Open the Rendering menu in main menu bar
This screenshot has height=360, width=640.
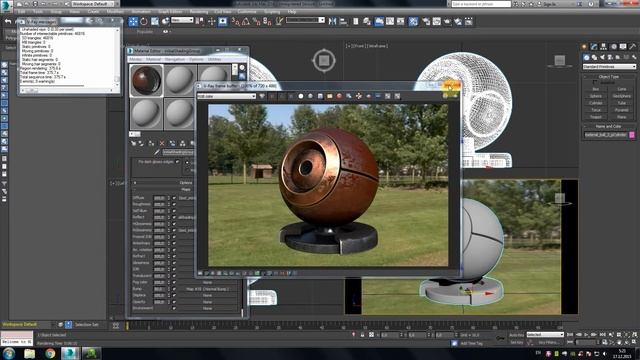tap(199, 11)
